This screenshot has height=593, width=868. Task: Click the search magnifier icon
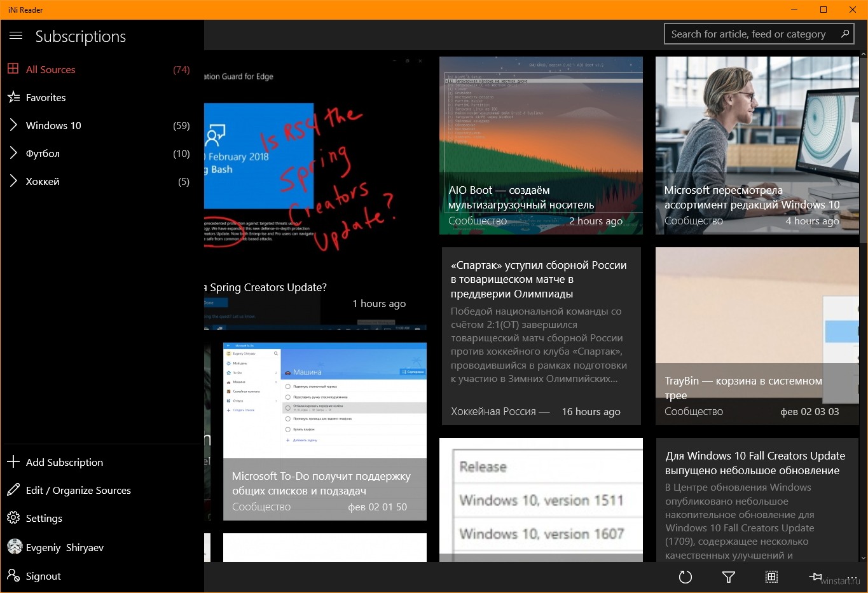point(844,34)
